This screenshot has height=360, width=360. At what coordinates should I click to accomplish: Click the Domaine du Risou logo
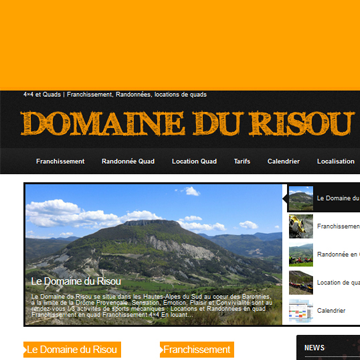[x=187, y=123]
